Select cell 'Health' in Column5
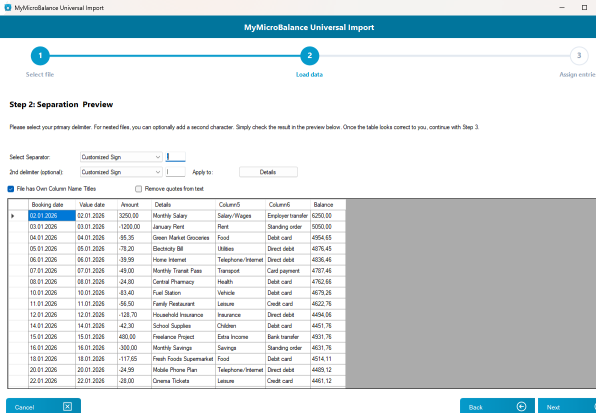Screen dimensions: 596x413 pos(240,282)
